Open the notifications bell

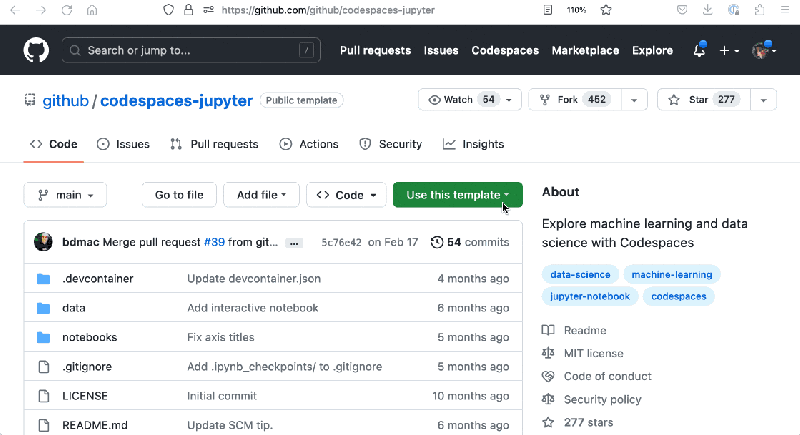click(699, 50)
